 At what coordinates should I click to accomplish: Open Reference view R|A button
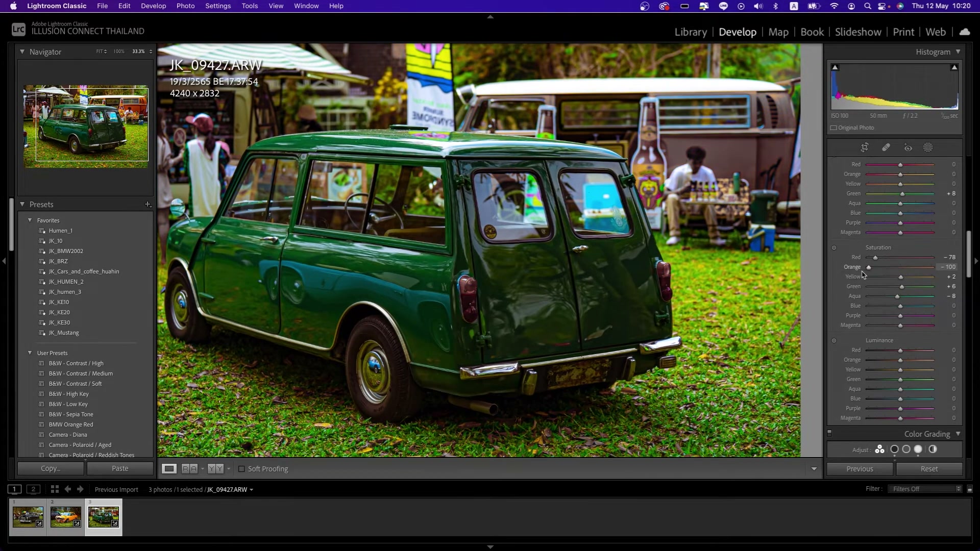pyautogui.click(x=189, y=469)
